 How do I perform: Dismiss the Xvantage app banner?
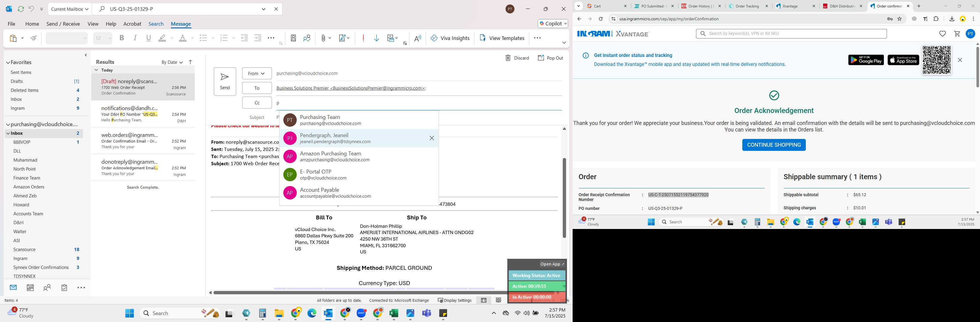[x=960, y=60]
